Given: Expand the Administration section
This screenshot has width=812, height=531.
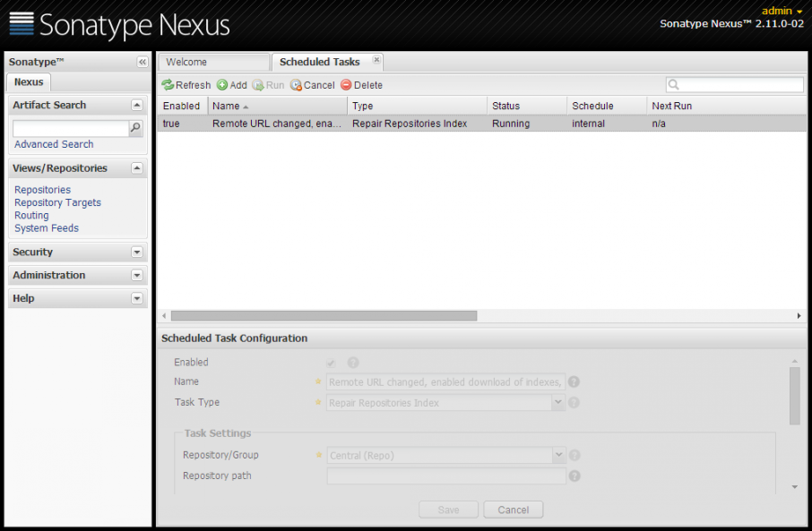Looking at the screenshot, I should (137, 275).
